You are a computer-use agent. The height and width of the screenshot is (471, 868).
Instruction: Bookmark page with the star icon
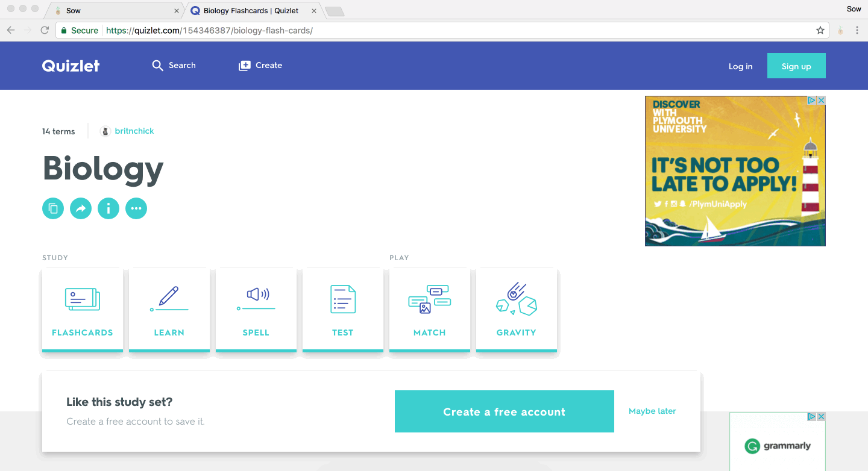820,30
